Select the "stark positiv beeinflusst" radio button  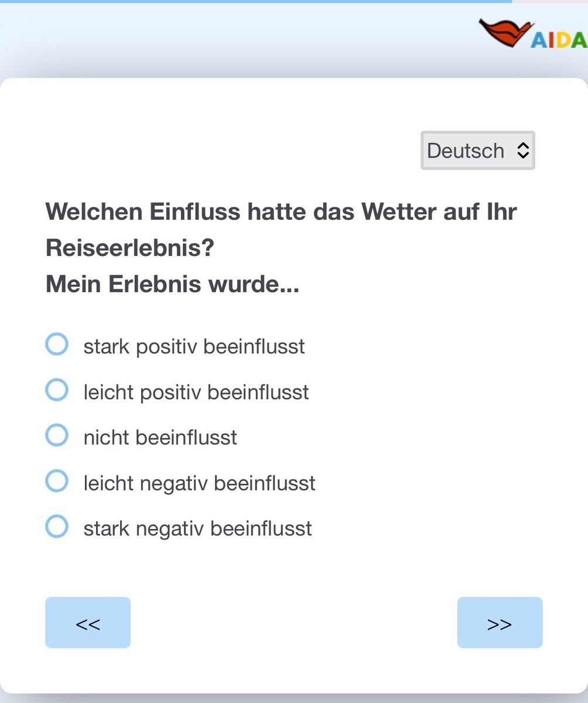(57, 344)
